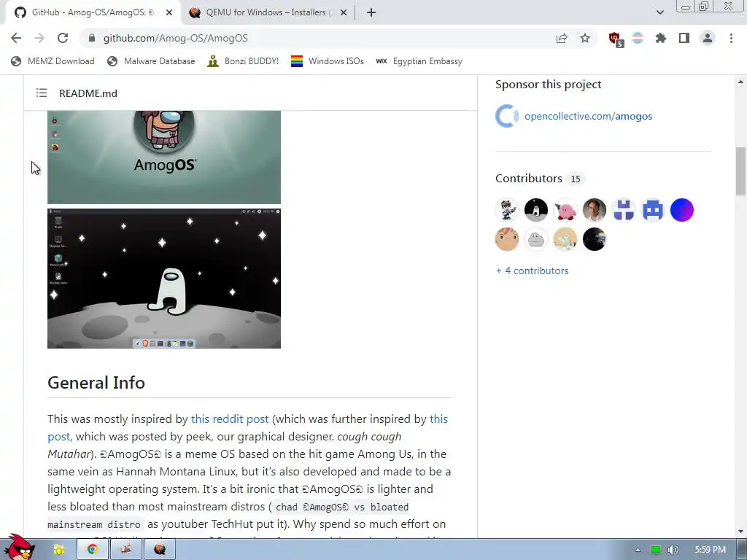This screenshot has height=560, width=747.
Task: Click the page vertical scrollbar thumb
Action: point(740,171)
